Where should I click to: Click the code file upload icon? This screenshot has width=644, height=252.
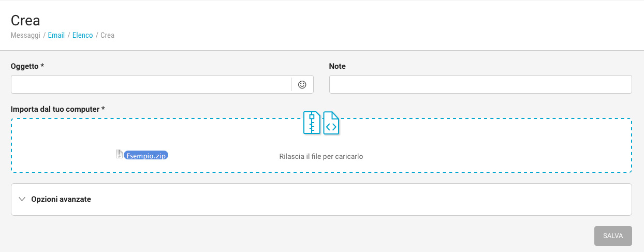(331, 123)
